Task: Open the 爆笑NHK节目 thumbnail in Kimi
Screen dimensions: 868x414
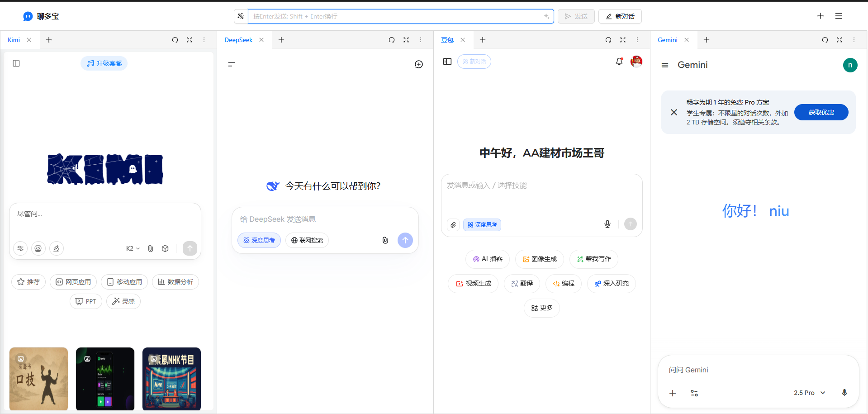Action: click(x=171, y=379)
